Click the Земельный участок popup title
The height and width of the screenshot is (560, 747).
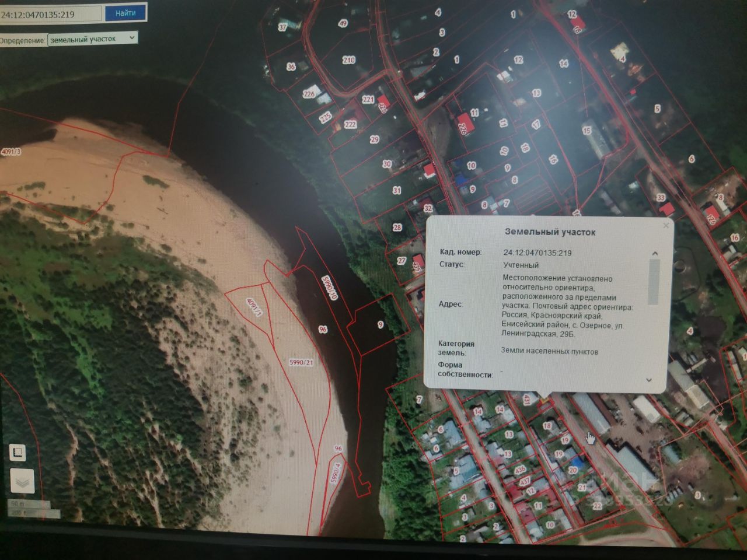550,232
